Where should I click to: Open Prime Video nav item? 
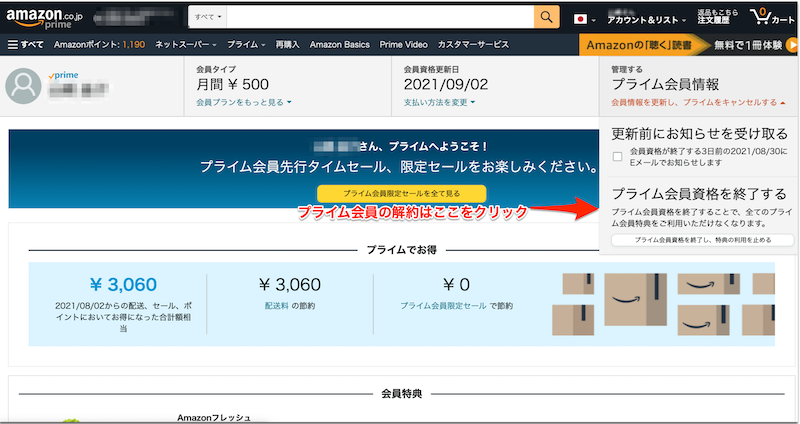coord(403,45)
